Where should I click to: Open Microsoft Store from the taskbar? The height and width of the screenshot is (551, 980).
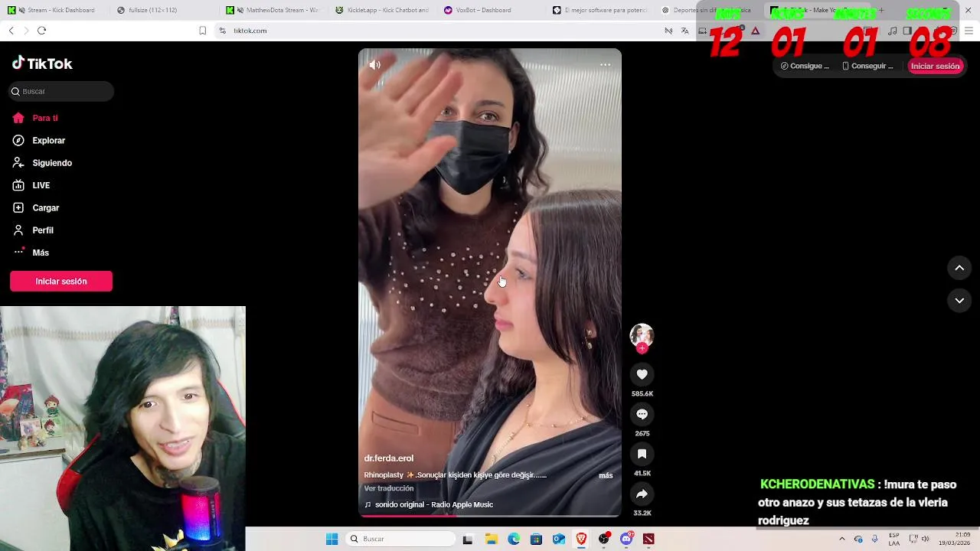(x=536, y=539)
